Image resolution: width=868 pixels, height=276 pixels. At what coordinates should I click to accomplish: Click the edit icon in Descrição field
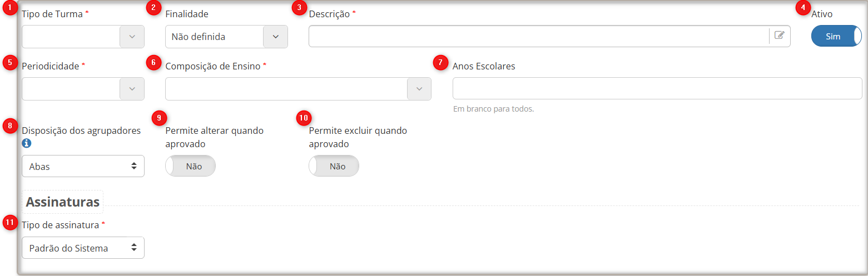780,36
